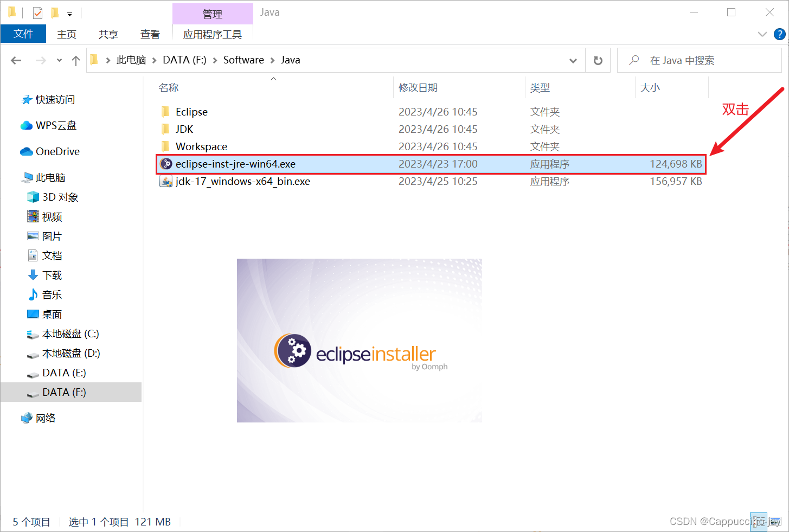Open the 视频 folder in the sidebar
789x532 pixels.
[x=52, y=216]
